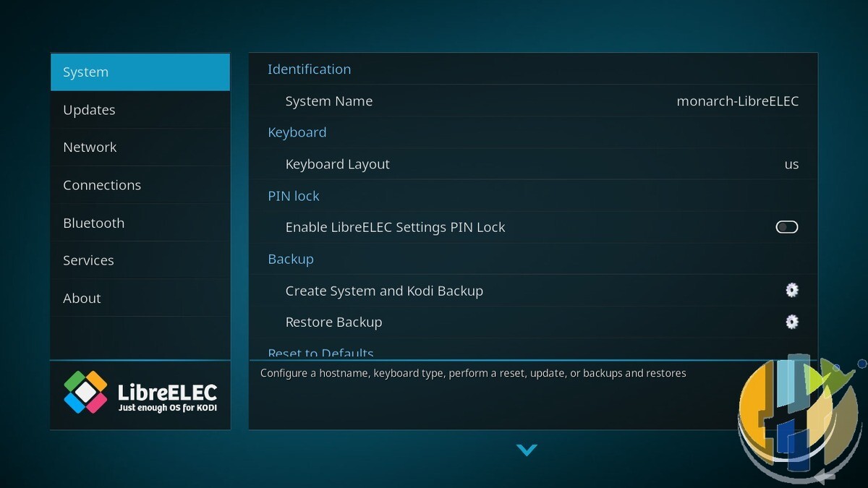
Task: Click the Identification section header
Action: click(x=309, y=69)
